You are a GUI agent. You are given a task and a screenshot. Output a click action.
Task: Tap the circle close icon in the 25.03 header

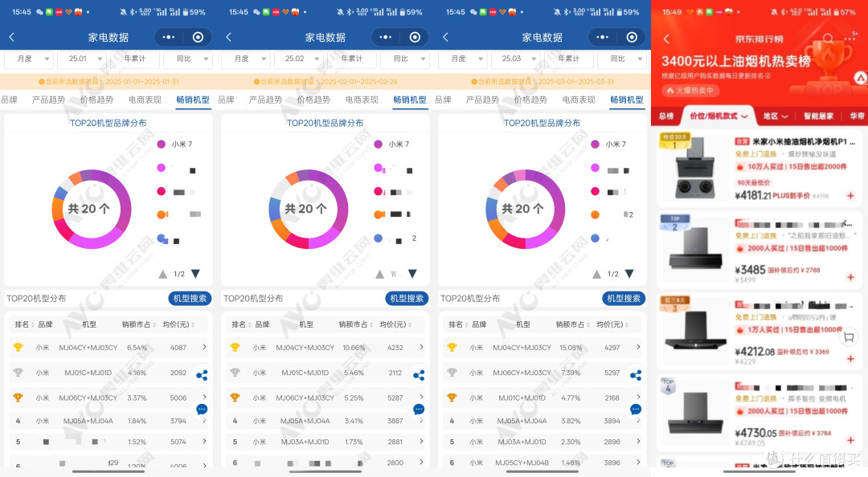click(632, 37)
